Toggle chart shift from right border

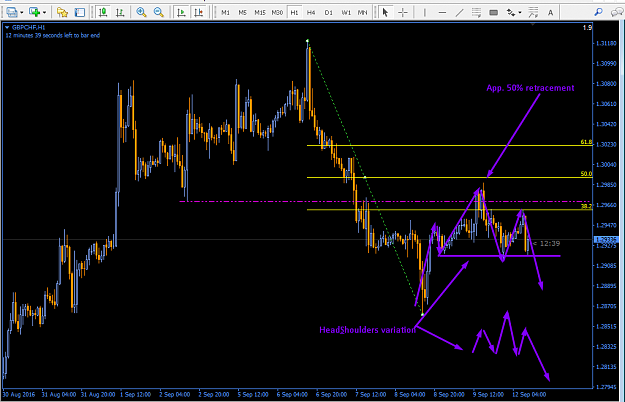[199, 12]
